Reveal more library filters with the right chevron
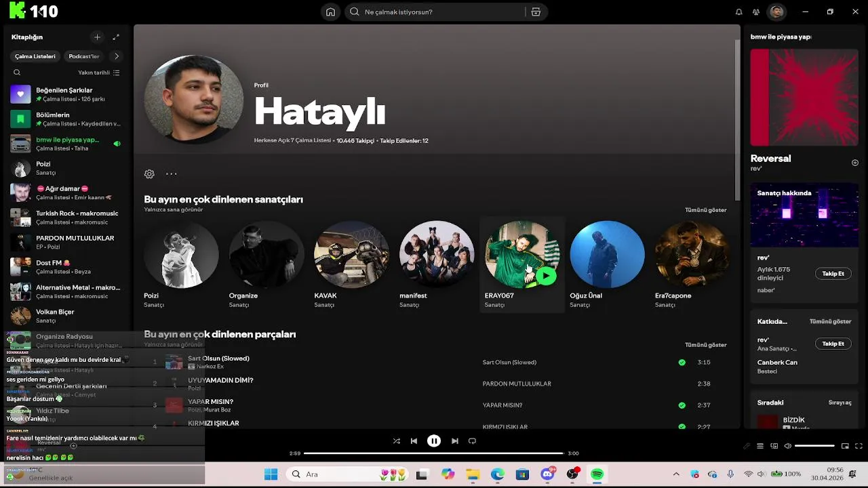This screenshot has height=488, width=868. click(x=117, y=56)
